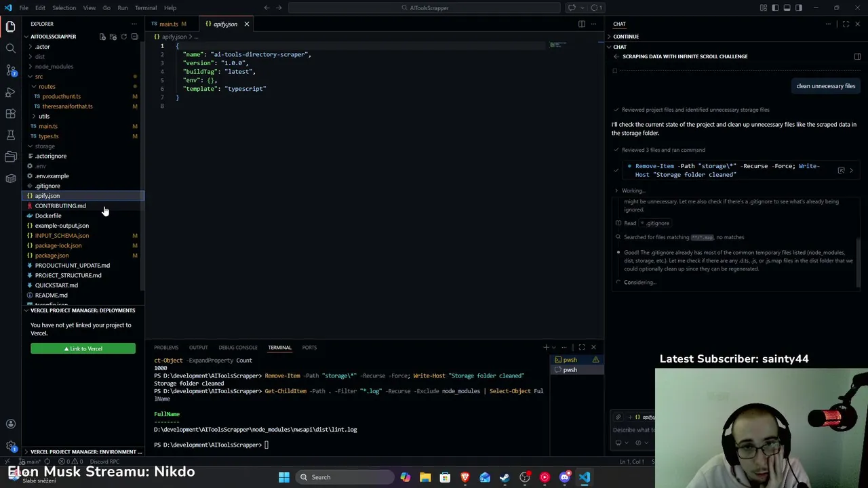Switch to the PORTS panel tab

pyautogui.click(x=309, y=347)
